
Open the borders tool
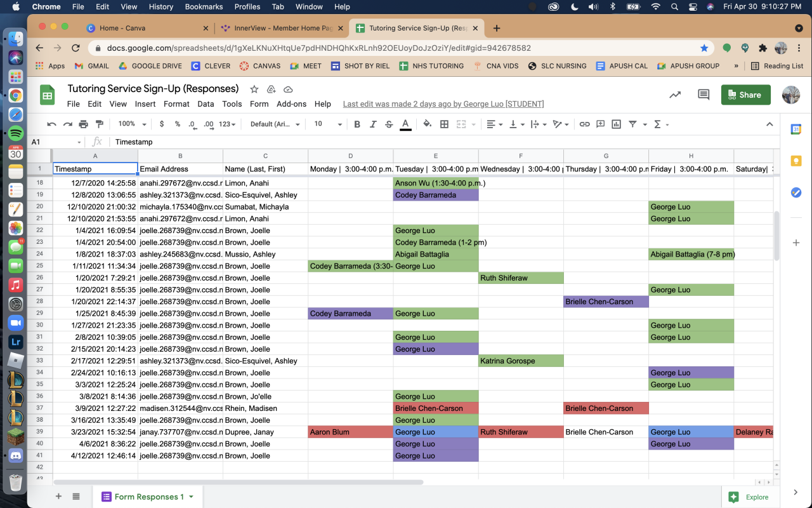coord(444,124)
